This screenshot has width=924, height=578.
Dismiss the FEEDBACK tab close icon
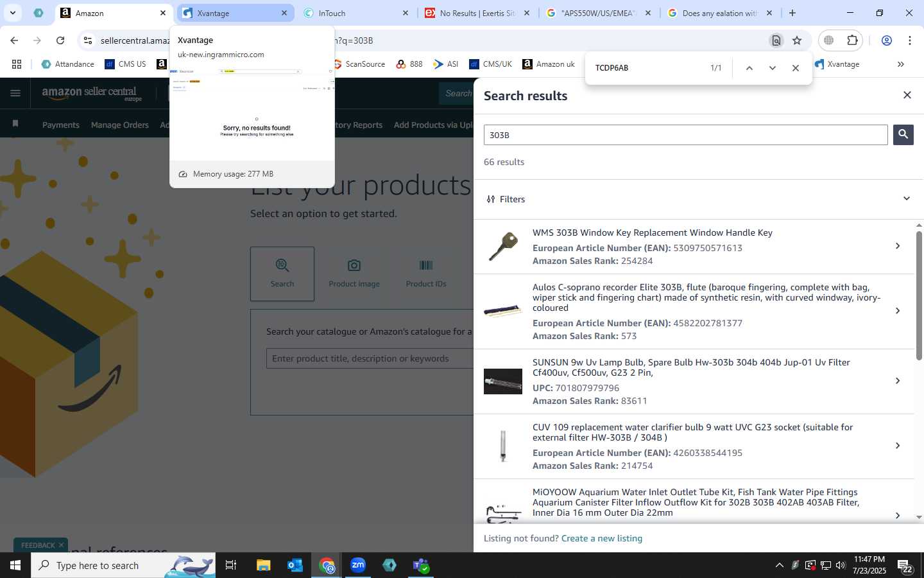pyautogui.click(x=61, y=545)
